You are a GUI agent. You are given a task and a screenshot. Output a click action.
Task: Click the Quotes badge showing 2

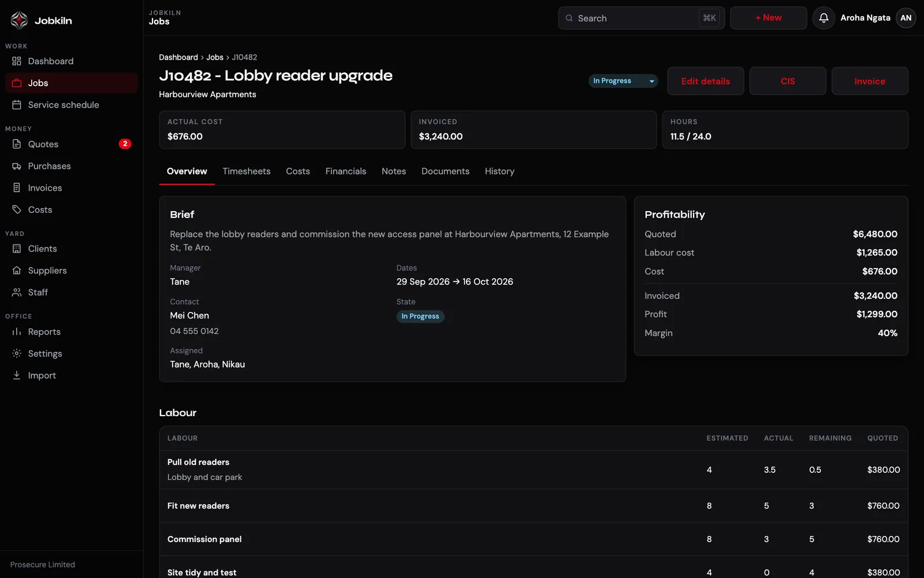pos(125,144)
